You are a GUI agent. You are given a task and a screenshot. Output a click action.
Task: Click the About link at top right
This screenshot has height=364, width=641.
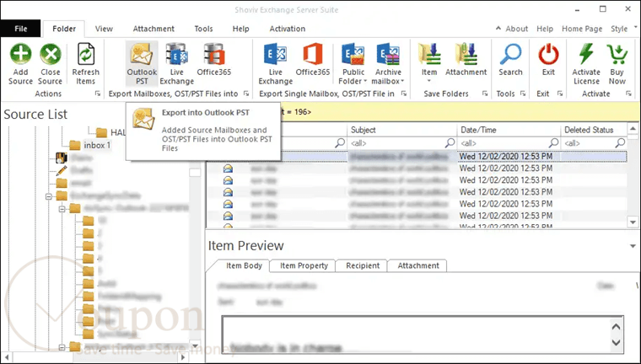tap(516, 29)
